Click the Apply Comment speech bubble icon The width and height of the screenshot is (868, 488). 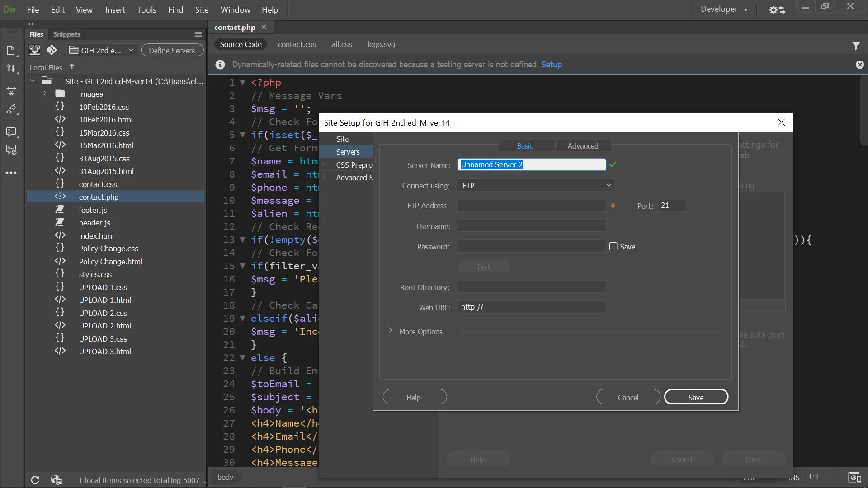click(x=11, y=132)
